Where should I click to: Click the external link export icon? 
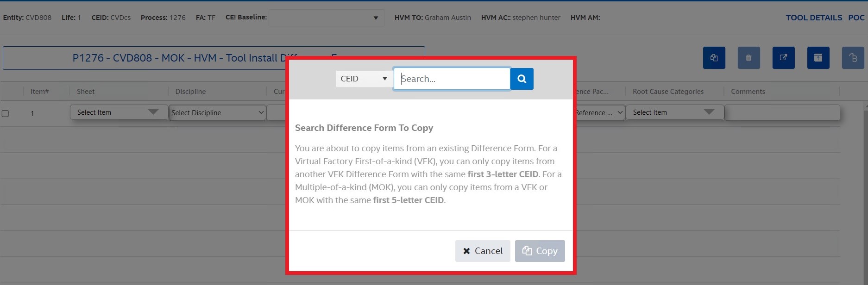click(783, 58)
